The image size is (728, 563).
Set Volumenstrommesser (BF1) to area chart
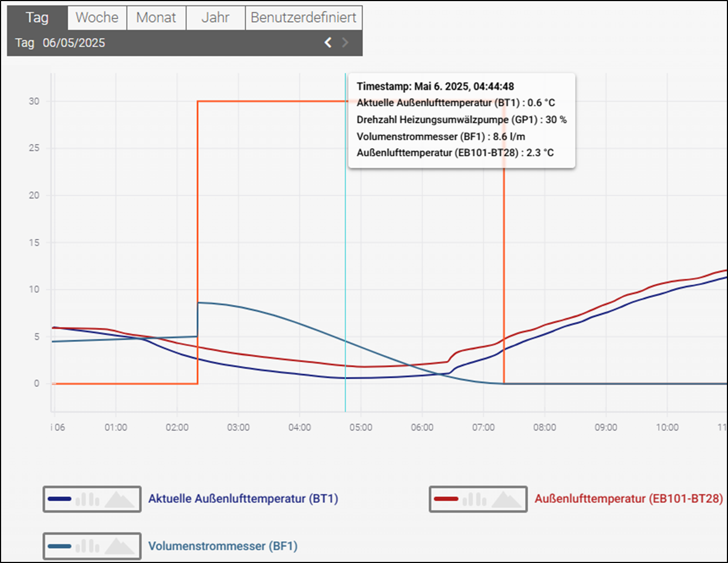pyautogui.click(x=119, y=546)
